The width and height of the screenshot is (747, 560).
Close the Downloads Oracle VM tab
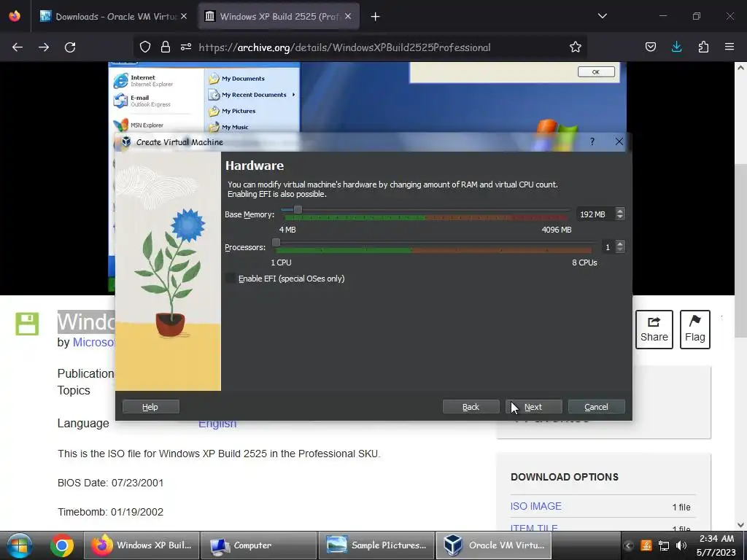coord(184,16)
